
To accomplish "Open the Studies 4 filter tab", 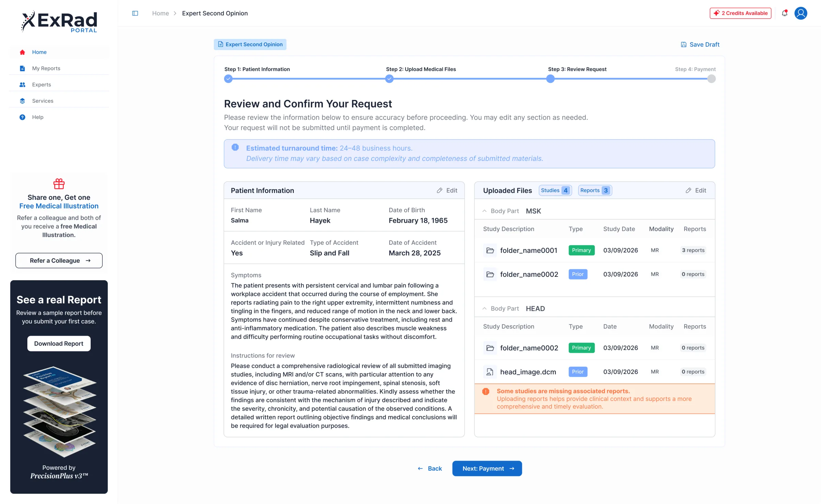I will 555,191.
